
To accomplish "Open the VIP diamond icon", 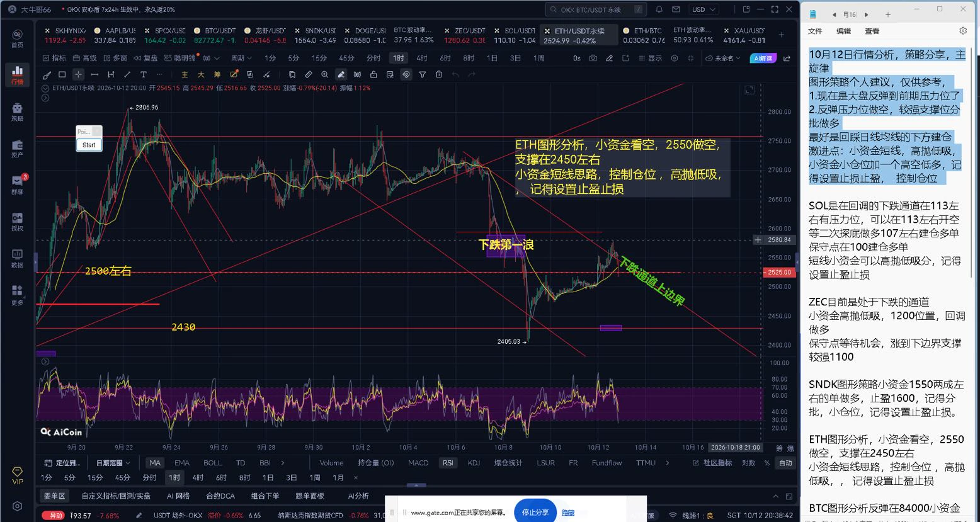I will tap(17, 476).
